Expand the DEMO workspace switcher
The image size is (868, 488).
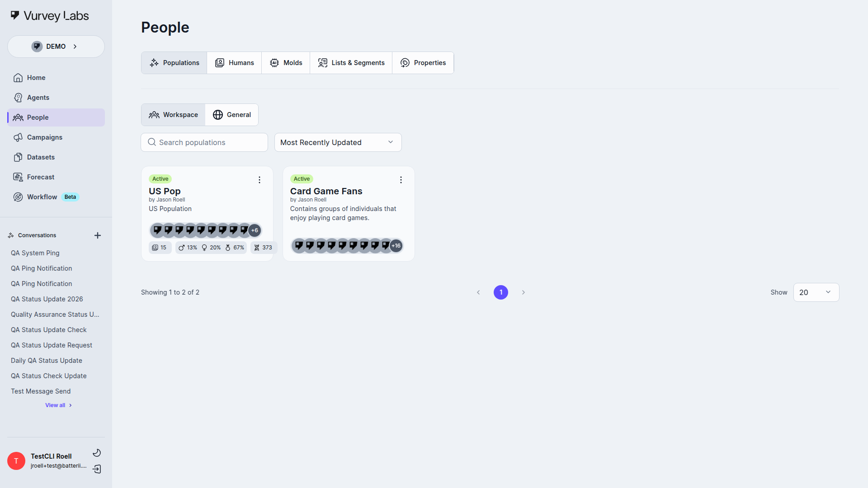coord(56,47)
